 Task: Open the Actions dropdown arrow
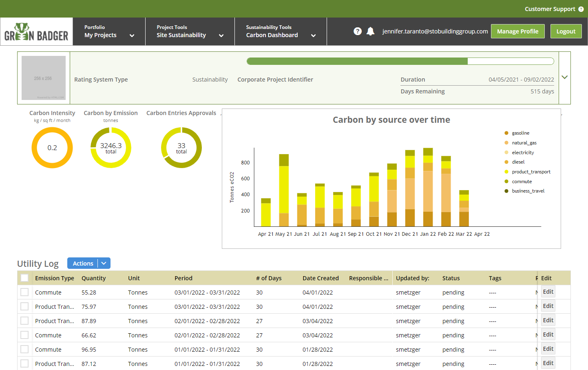click(x=104, y=263)
